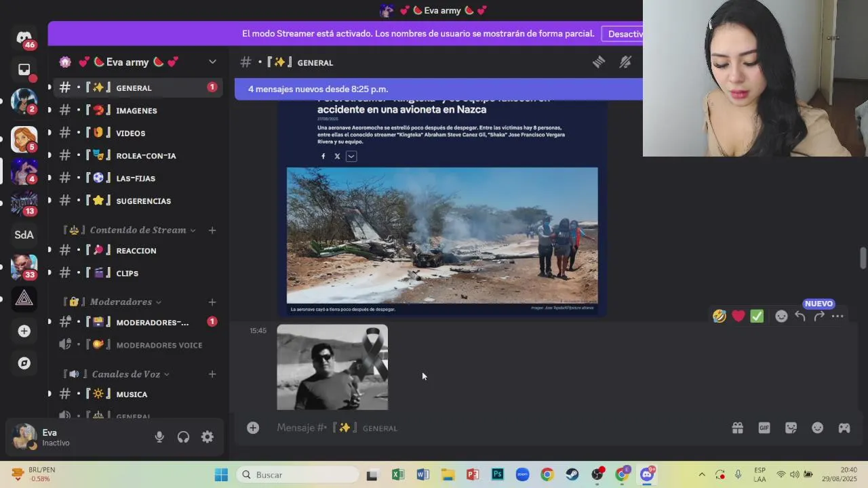Click the message input field for GENERAL
The width and height of the screenshot is (868, 488).
pyautogui.click(x=498, y=428)
